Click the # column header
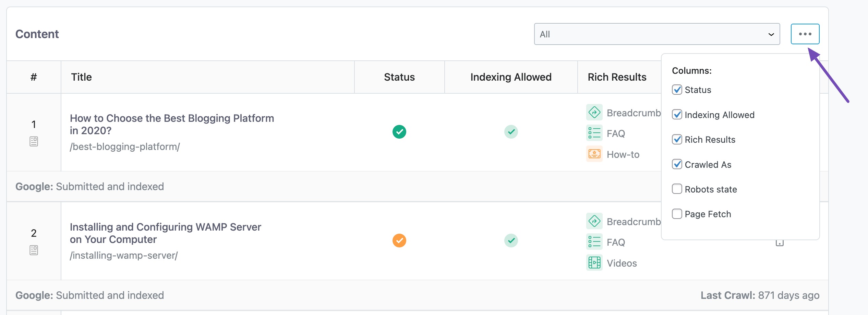868x315 pixels. [x=34, y=77]
